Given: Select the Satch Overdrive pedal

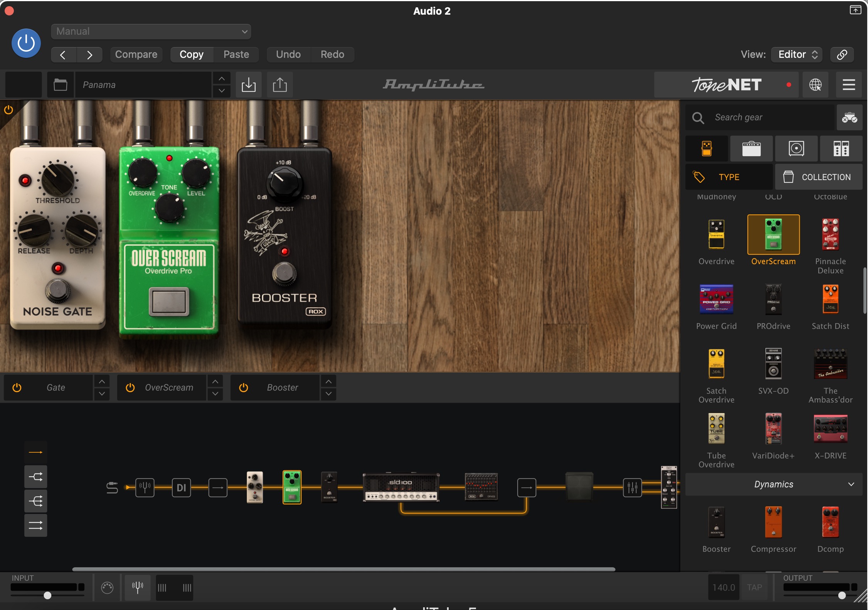Looking at the screenshot, I should click(717, 364).
